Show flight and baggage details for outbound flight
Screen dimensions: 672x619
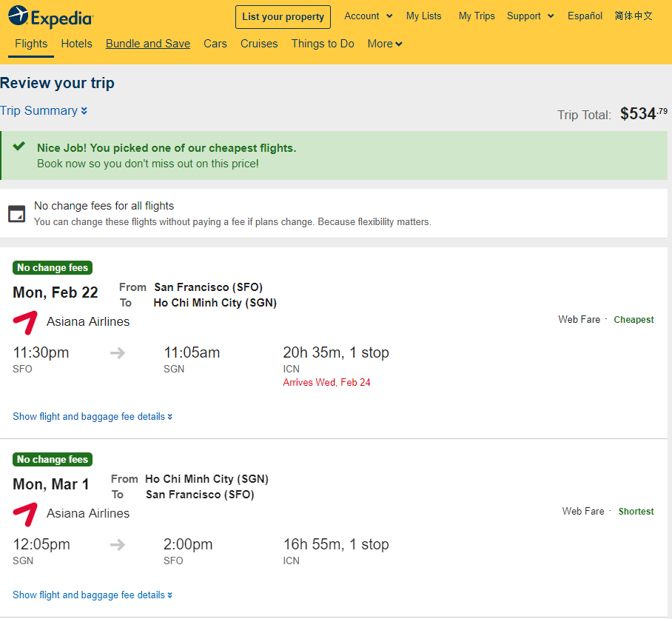[93, 417]
